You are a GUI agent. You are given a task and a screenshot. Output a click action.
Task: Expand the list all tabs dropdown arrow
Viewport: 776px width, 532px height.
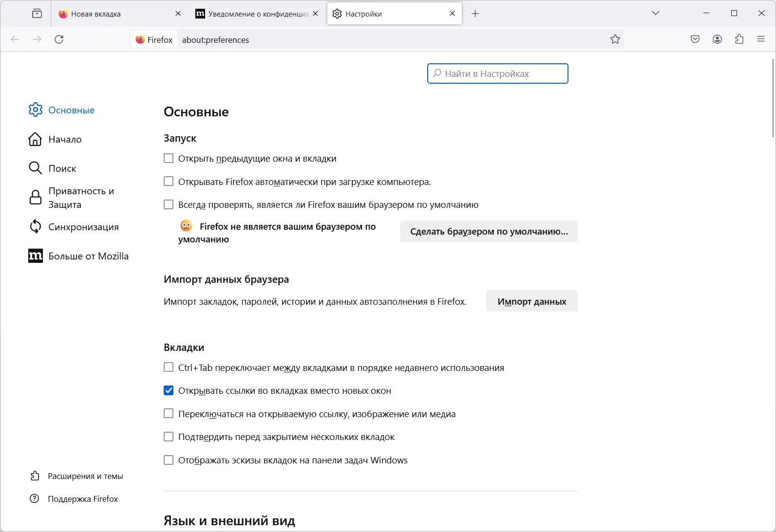pos(656,14)
